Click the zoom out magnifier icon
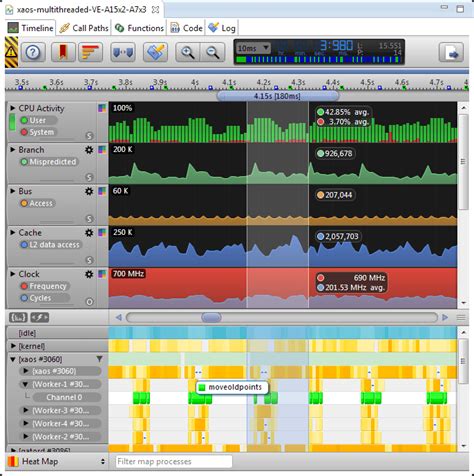The width and height of the screenshot is (474, 476). point(212,52)
